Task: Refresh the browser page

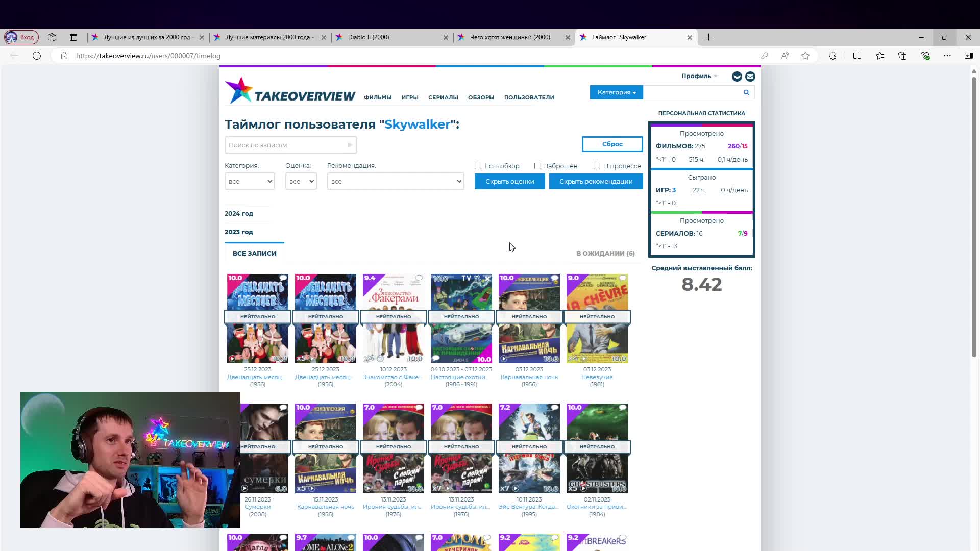Action: pos(37,56)
